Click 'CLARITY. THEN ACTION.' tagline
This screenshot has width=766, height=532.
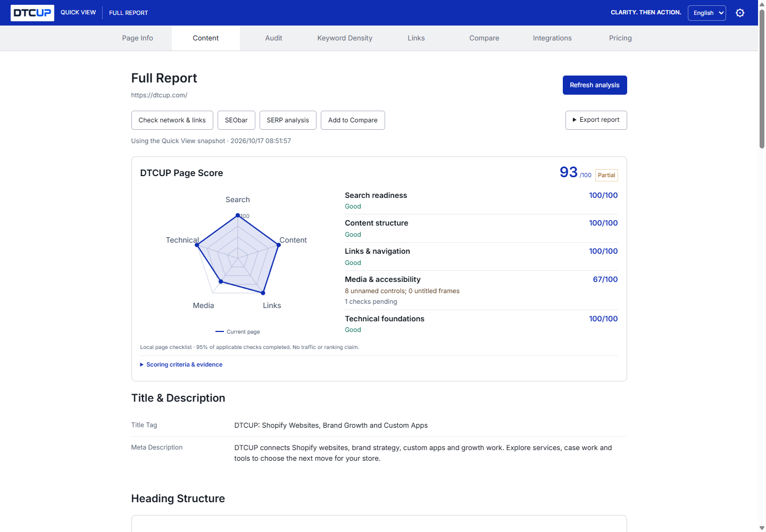click(x=646, y=12)
